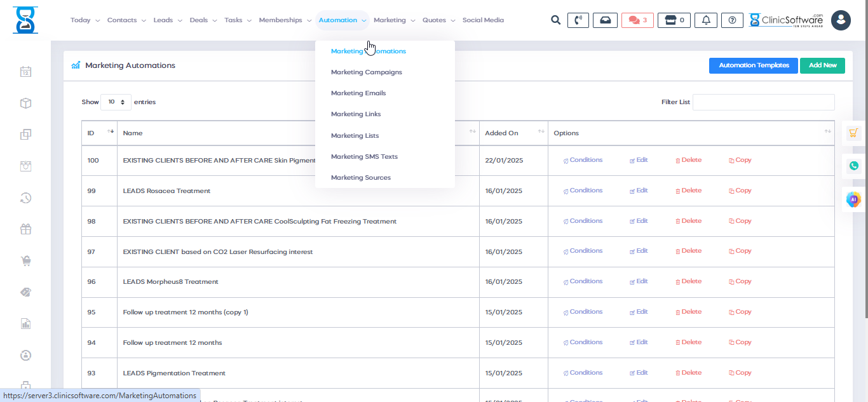
Task: Click the Automation Templates button
Action: [753, 65]
